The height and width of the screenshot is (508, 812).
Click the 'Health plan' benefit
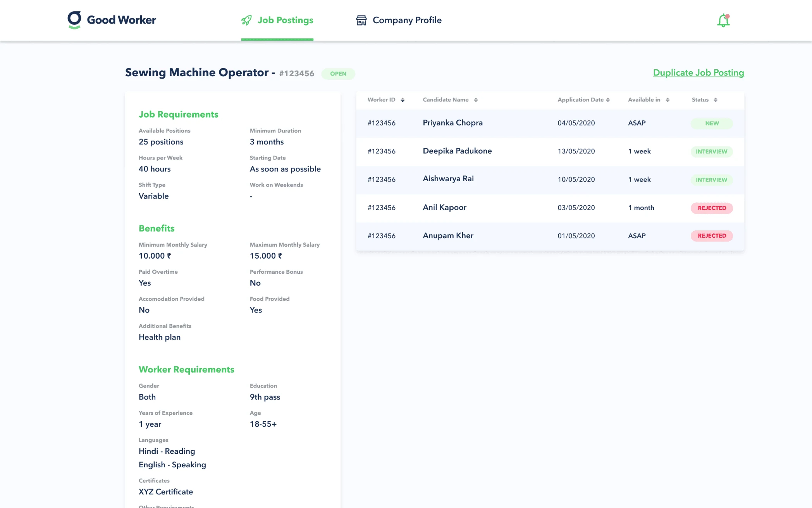[160, 337]
